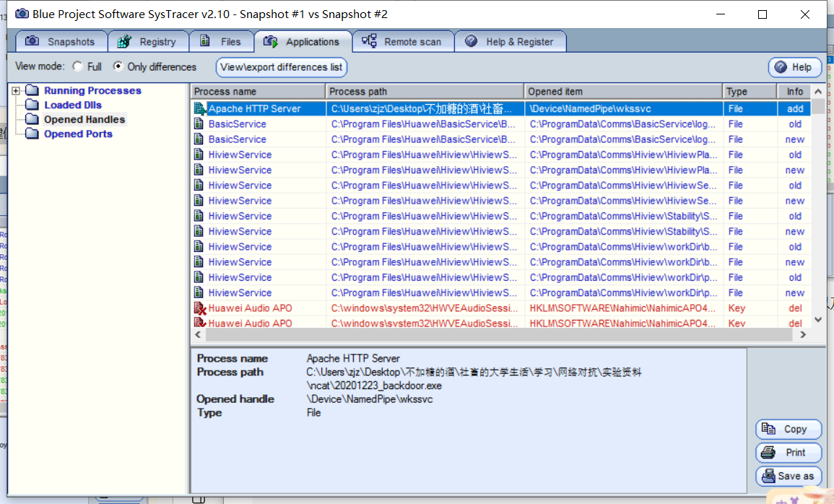Select Only differences view mode

118,66
